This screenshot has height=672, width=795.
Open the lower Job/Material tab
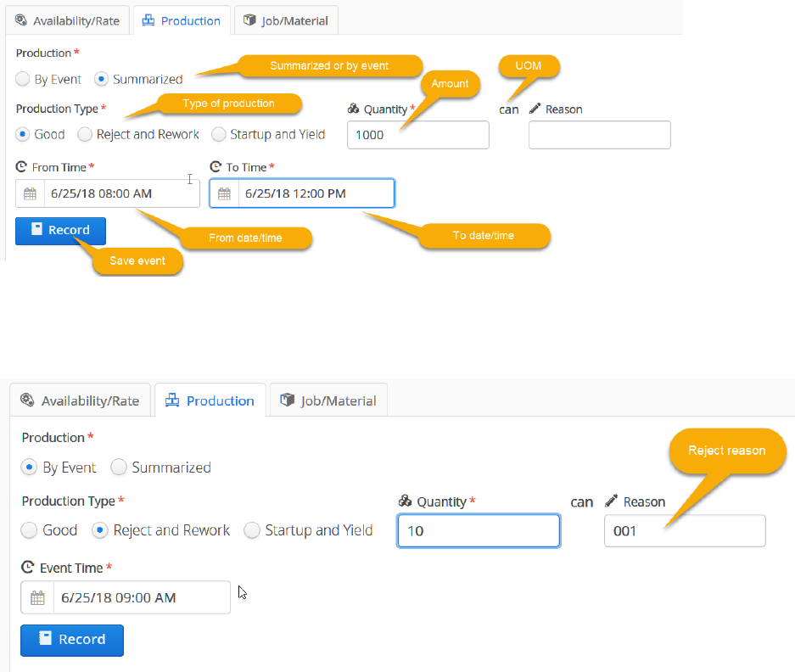[x=328, y=400]
